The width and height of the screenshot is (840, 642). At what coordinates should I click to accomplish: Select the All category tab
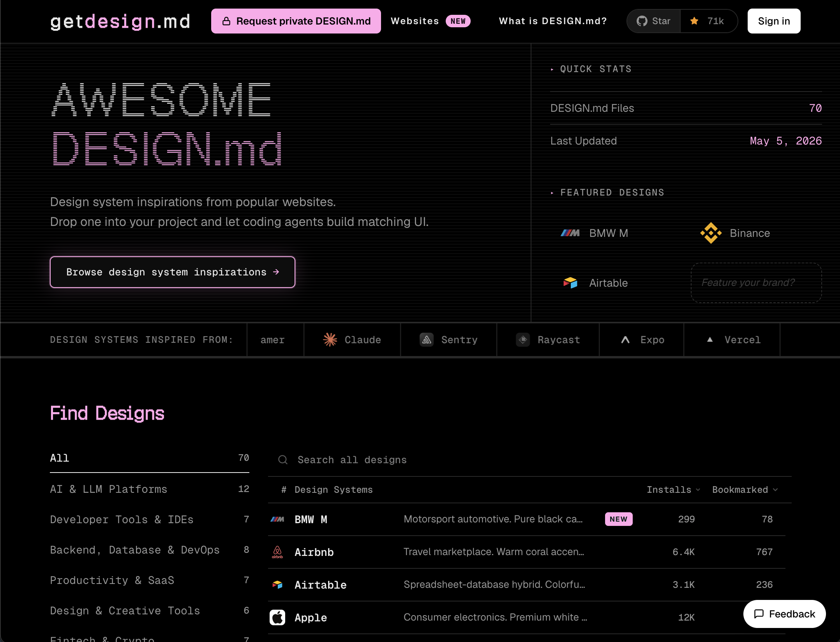coord(150,458)
